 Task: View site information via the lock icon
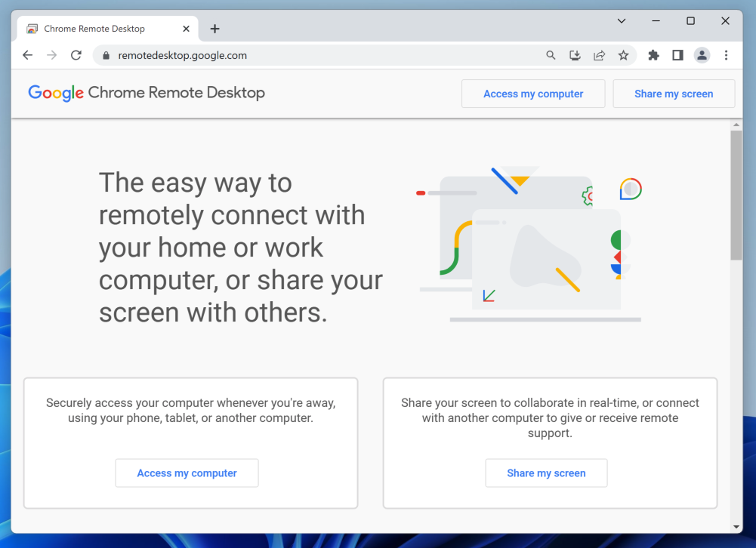tap(106, 55)
